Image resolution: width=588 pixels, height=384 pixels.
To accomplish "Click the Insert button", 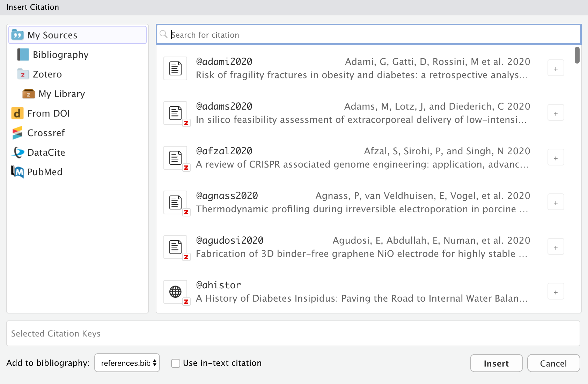I will [496, 363].
